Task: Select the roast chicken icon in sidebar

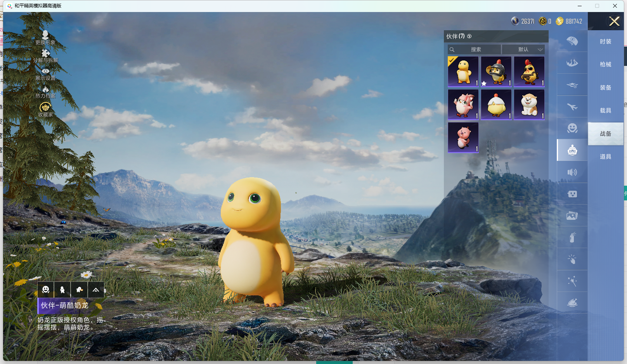Action: tap(572, 302)
